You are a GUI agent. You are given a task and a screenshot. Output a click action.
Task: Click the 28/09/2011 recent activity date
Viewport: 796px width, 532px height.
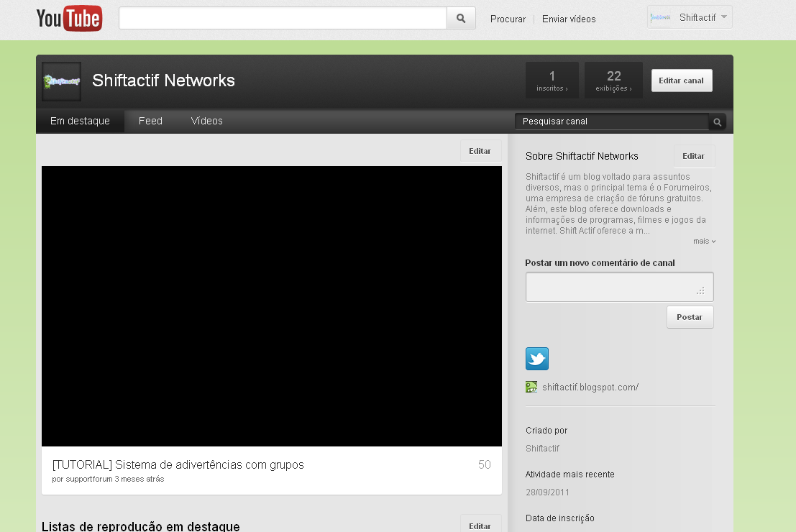click(547, 492)
